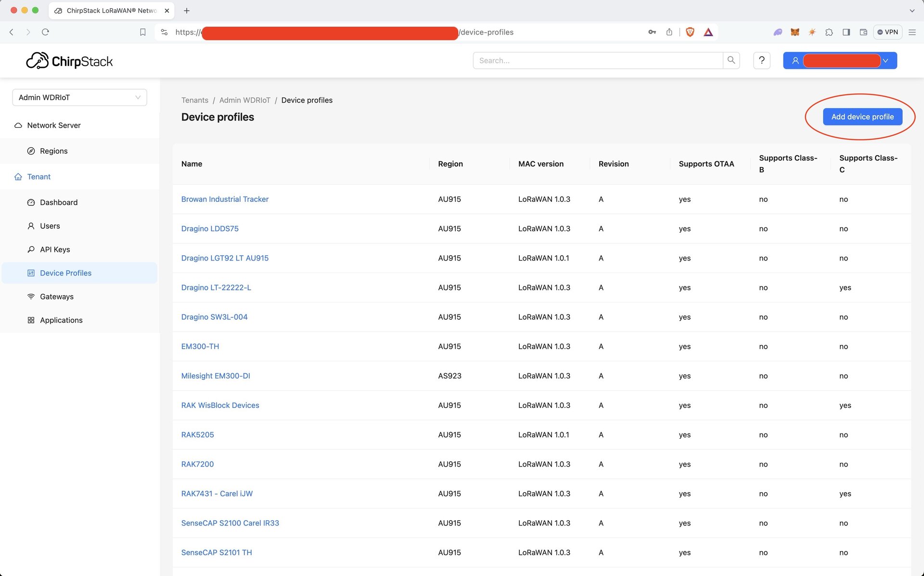Screen dimensions: 924x576
Task: Open the Dragino LT-22222-L profile
Action: coord(216,288)
